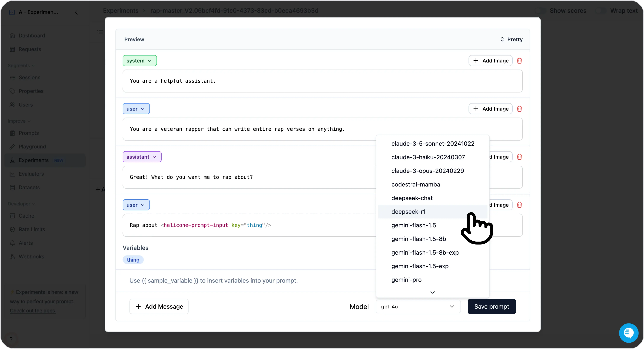The height and width of the screenshot is (349, 644).
Task: Click the system message text field
Action: (x=322, y=81)
